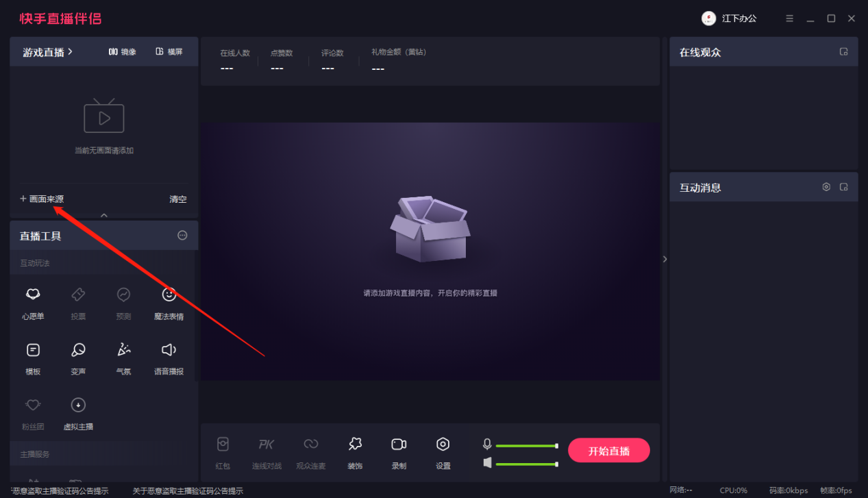The height and width of the screenshot is (498, 868).
Task: Open the 心愿单 wish list tool
Action: (x=33, y=303)
